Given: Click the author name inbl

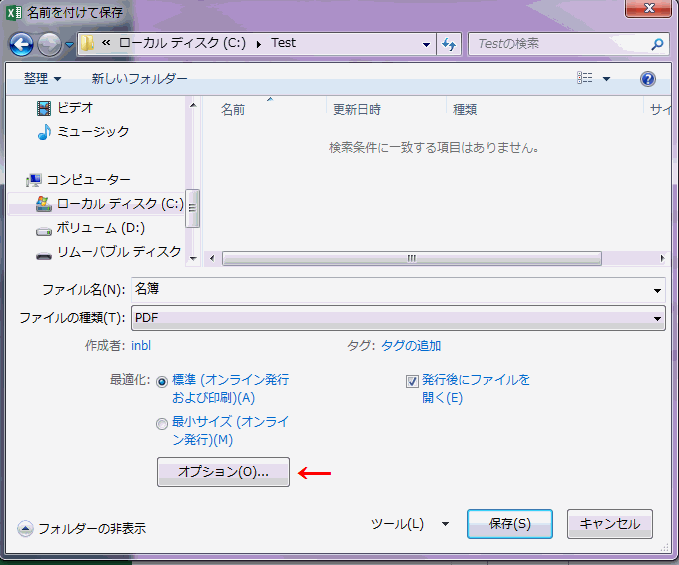Looking at the screenshot, I should coord(141,345).
